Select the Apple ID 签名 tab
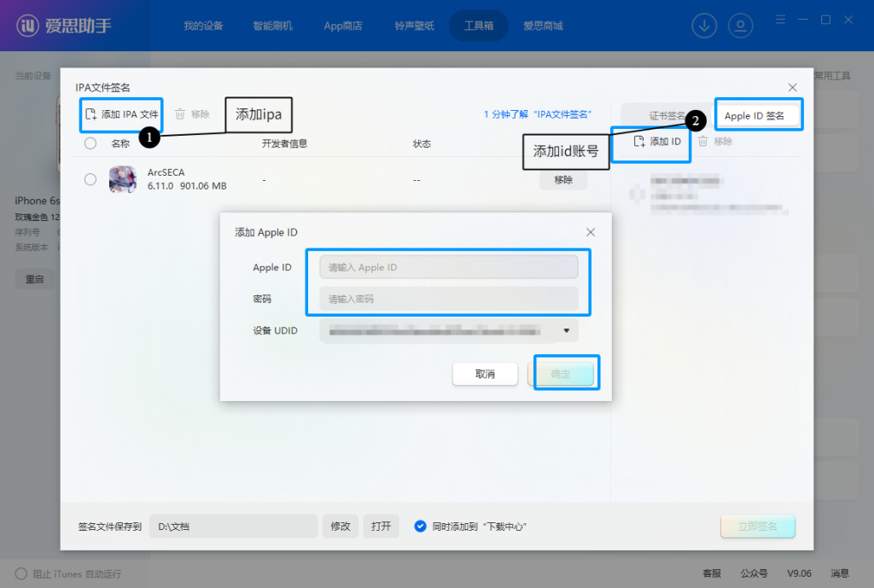This screenshot has width=874, height=588. [755, 115]
